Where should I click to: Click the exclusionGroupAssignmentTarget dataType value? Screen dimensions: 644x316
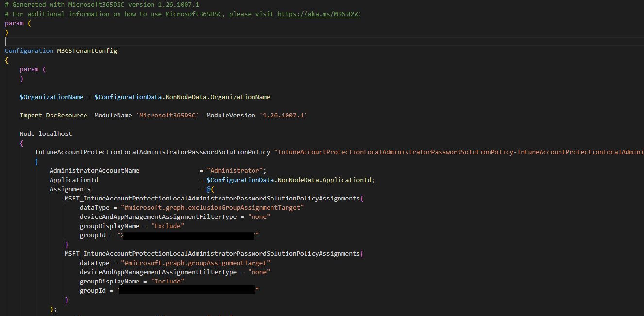tap(212, 207)
